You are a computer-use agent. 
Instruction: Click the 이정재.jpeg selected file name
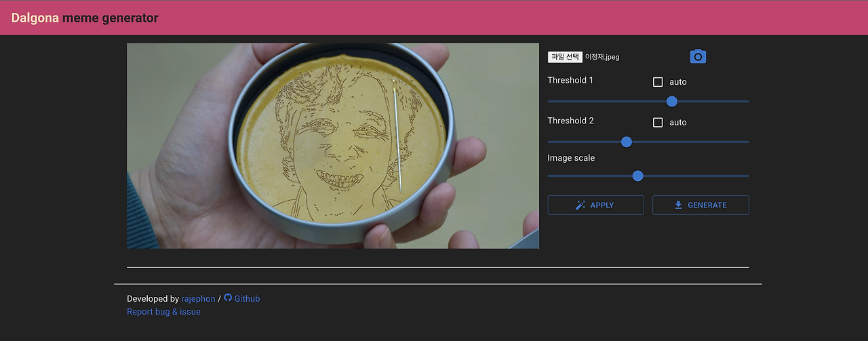pos(602,57)
